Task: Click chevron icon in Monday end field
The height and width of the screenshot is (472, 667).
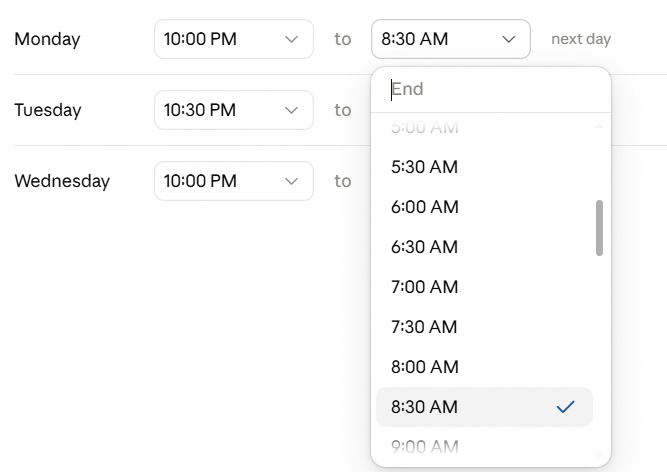Action: click(x=509, y=40)
